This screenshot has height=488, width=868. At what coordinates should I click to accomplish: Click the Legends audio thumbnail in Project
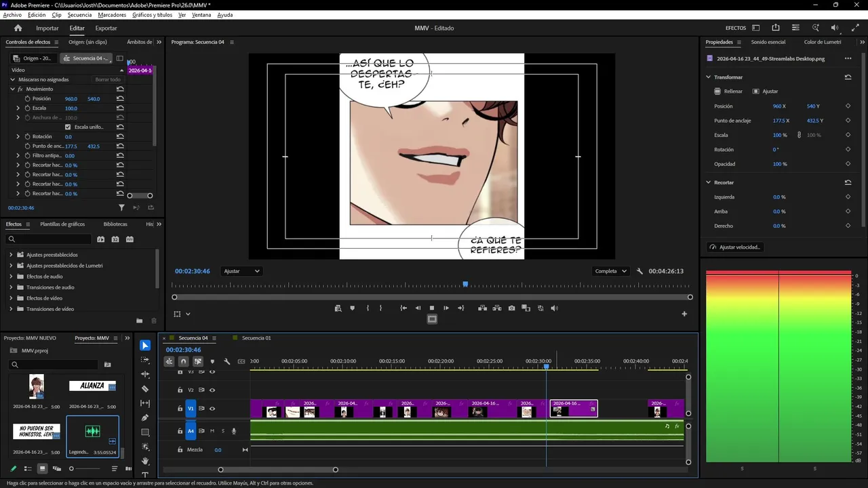pyautogui.click(x=92, y=431)
